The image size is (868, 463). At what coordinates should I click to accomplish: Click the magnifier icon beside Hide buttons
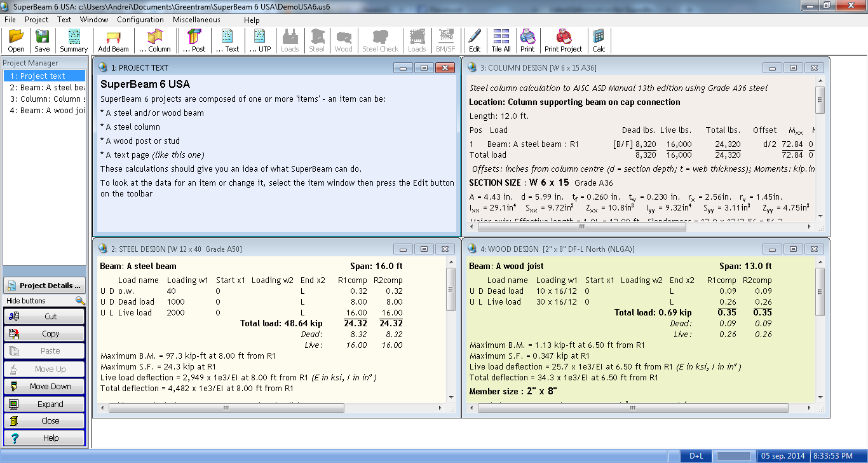tap(80, 301)
